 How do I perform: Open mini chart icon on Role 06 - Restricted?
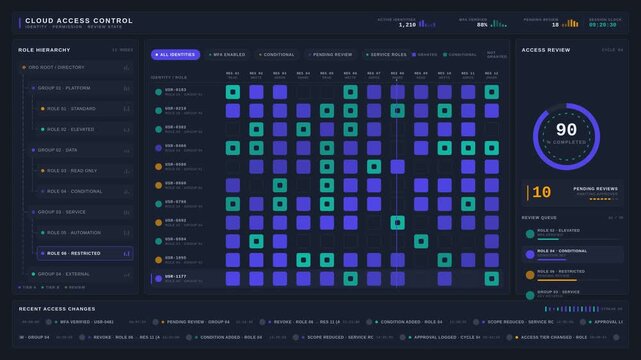point(127,254)
